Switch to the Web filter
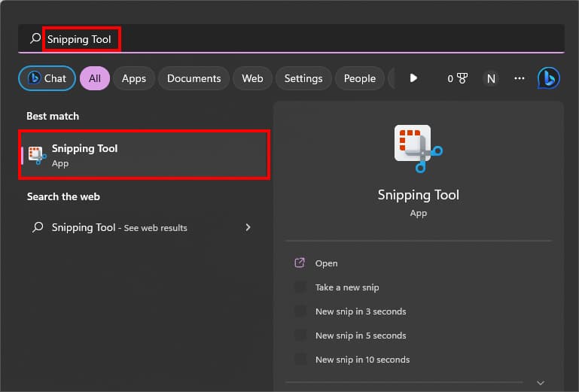 tap(252, 78)
